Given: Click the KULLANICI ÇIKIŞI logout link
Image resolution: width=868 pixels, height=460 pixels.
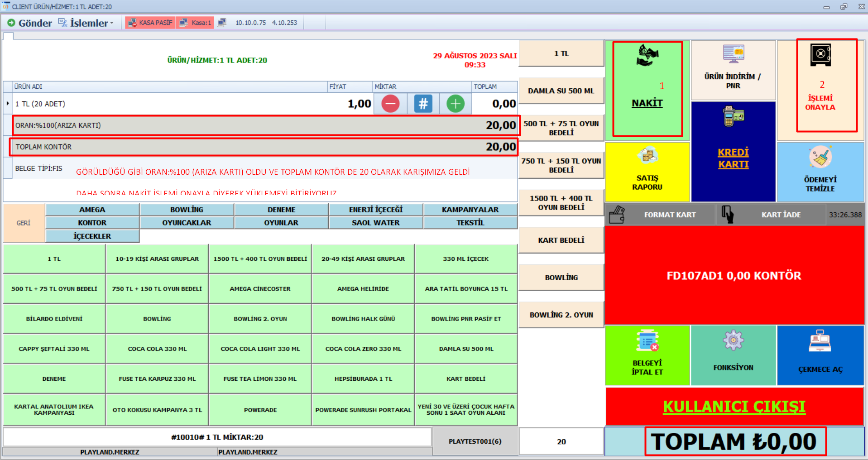Looking at the screenshot, I should click(734, 406).
